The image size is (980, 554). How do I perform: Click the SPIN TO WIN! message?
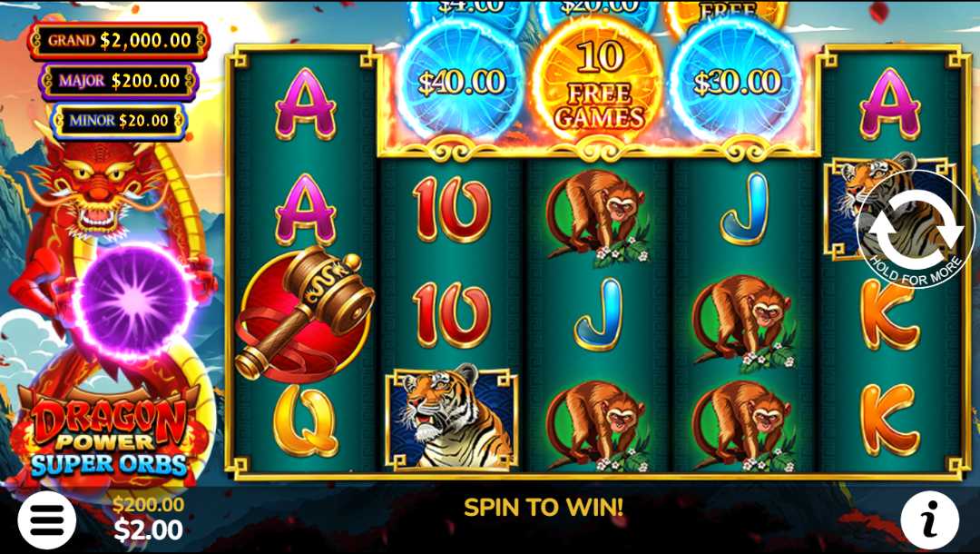[544, 507]
